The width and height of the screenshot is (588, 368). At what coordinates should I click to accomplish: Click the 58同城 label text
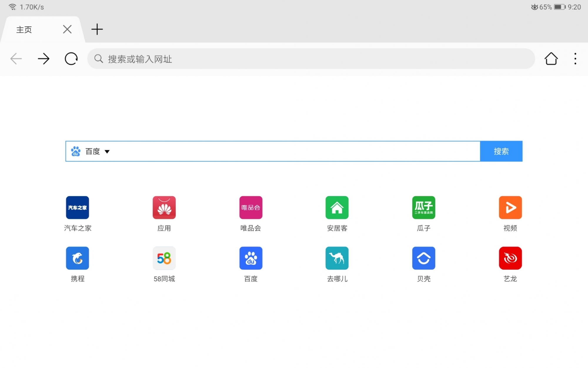click(164, 279)
